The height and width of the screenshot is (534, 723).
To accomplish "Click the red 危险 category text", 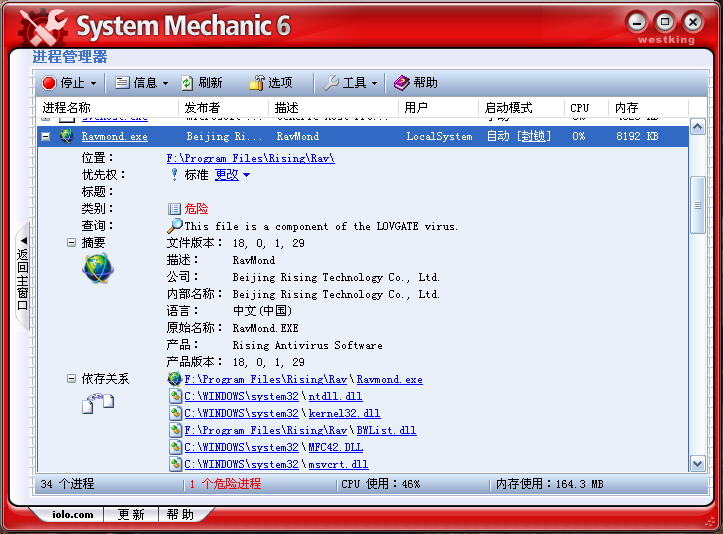I will click(x=196, y=209).
